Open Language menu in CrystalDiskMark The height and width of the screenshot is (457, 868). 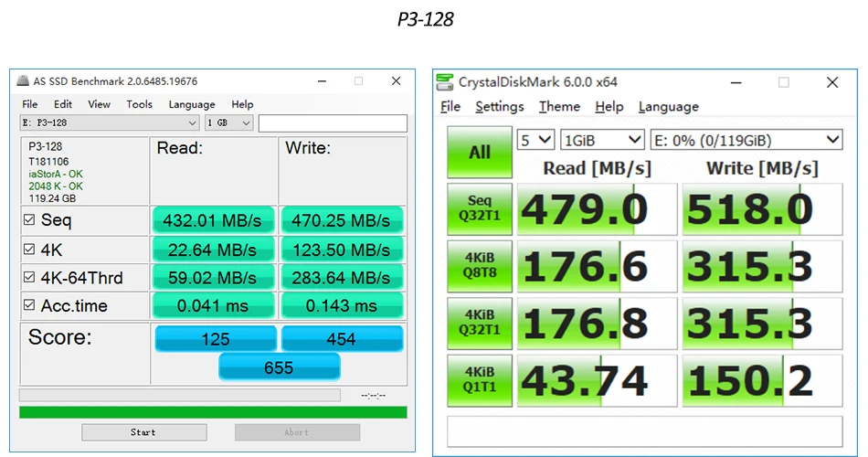pyautogui.click(x=668, y=106)
